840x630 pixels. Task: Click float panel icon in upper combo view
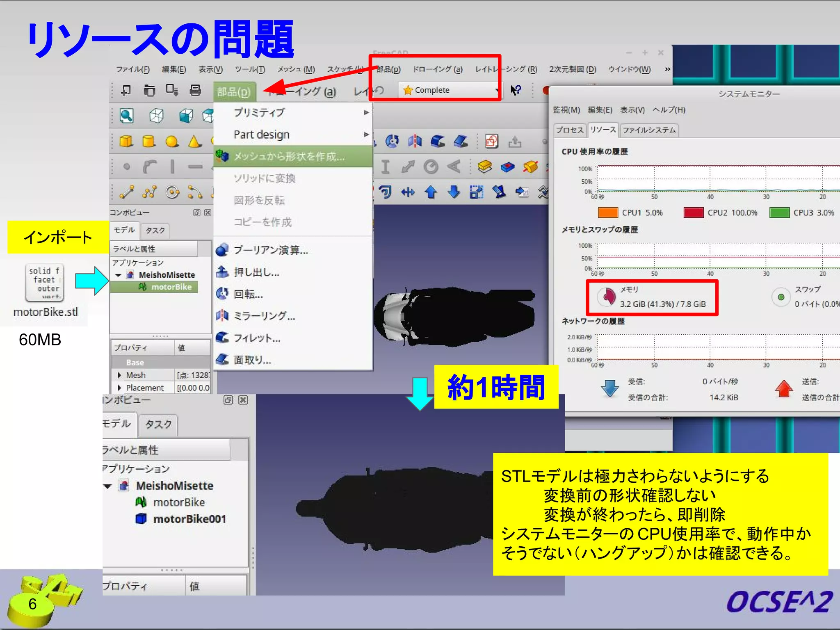click(196, 212)
